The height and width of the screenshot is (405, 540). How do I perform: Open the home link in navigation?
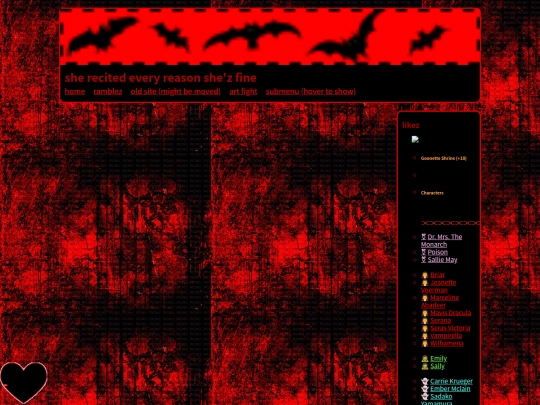click(75, 91)
